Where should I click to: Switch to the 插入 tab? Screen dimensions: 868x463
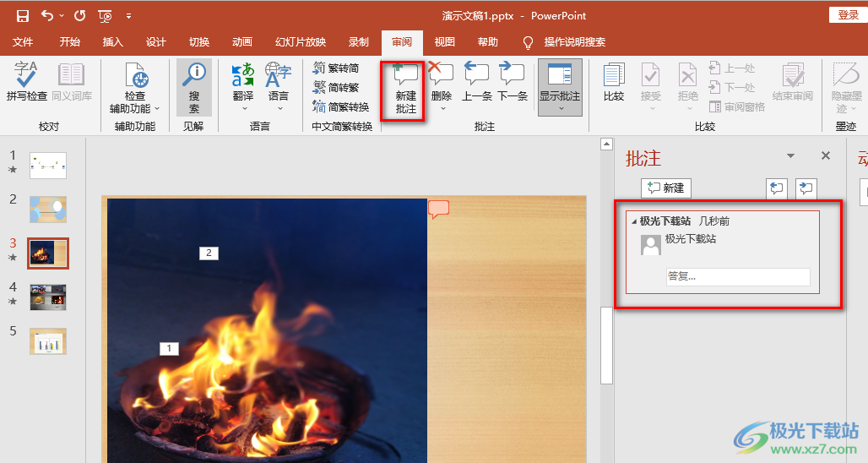point(113,42)
